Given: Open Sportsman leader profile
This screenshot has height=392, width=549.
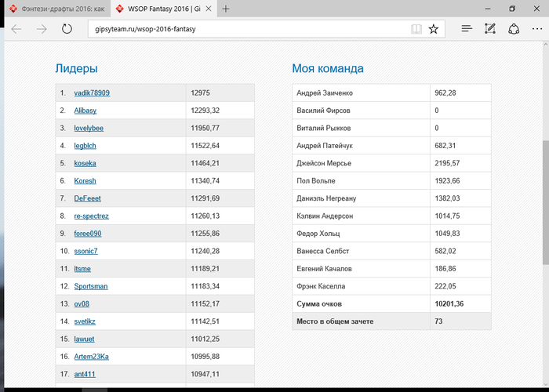Looking at the screenshot, I should [x=91, y=286].
